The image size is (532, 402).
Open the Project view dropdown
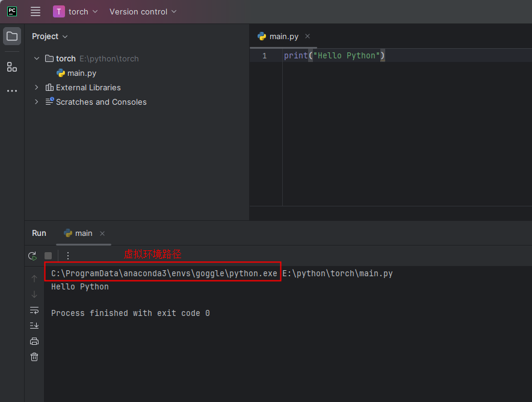49,36
